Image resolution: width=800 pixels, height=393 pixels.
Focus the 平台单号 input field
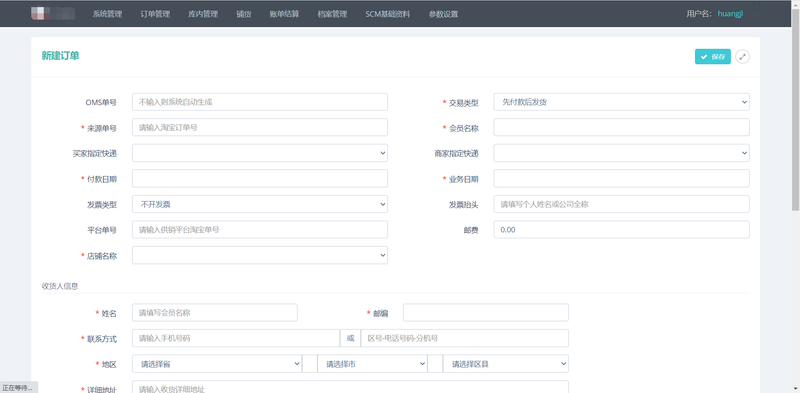260,230
